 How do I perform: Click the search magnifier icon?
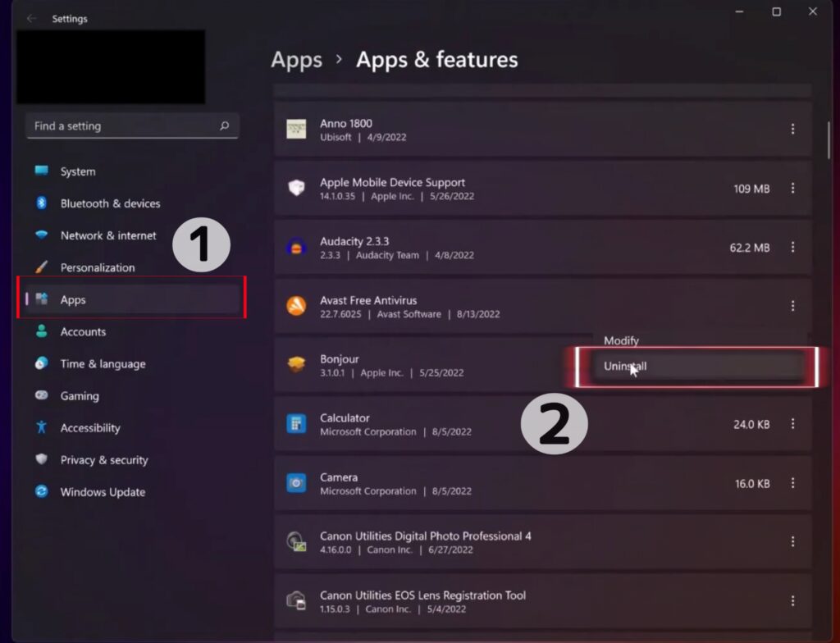click(225, 126)
